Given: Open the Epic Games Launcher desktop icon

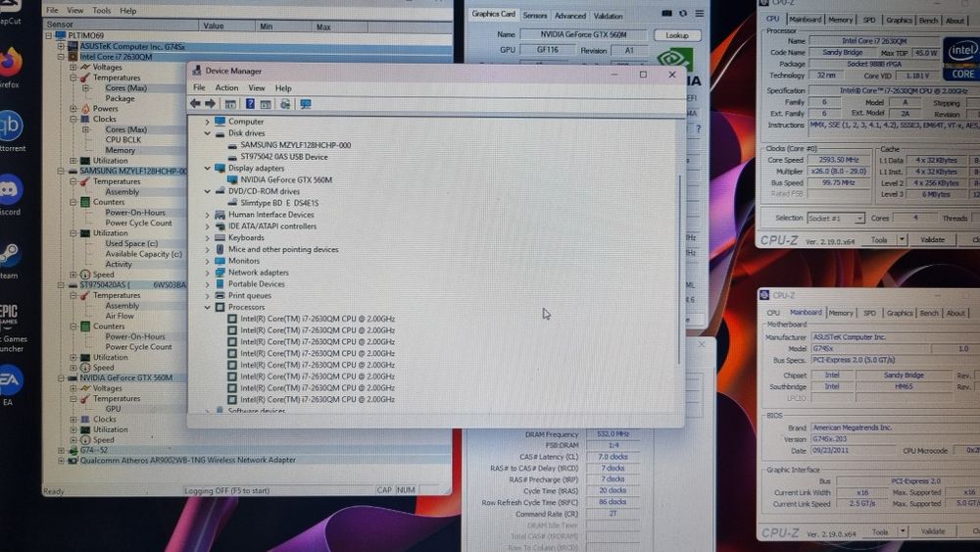Looking at the screenshot, I should coord(9,316).
